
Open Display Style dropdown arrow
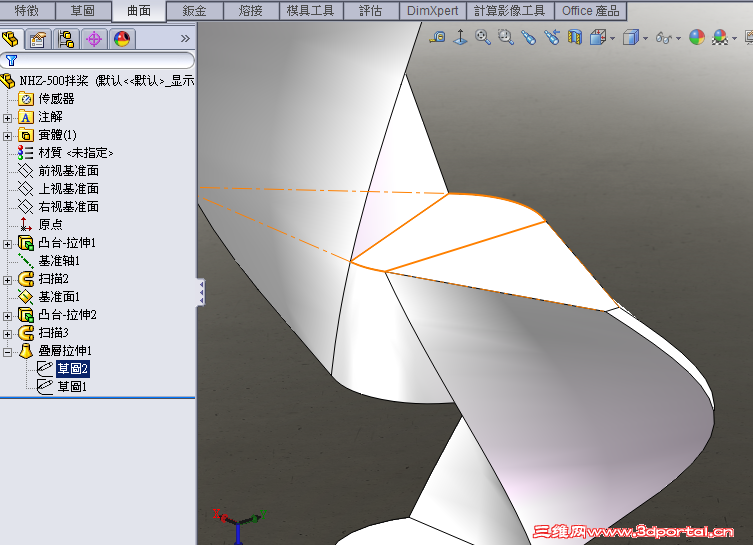tap(645, 38)
